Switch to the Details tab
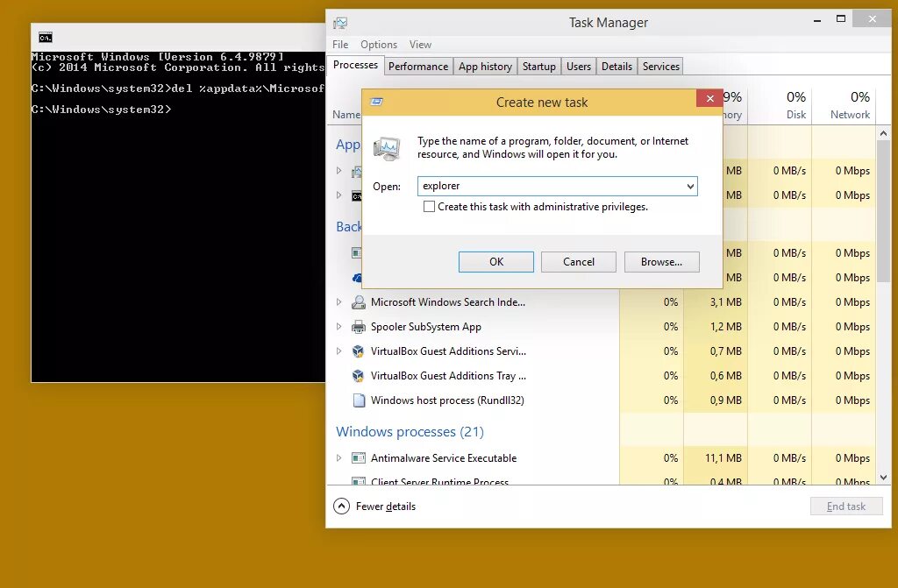 click(616, 67)
